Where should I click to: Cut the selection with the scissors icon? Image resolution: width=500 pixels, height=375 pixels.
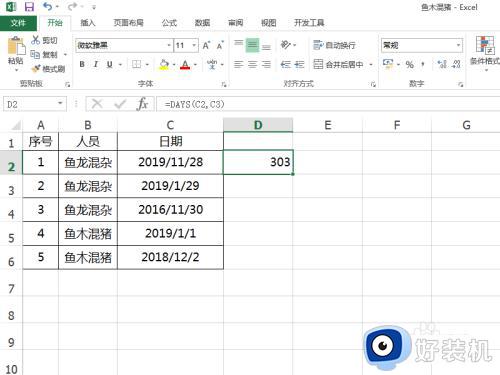pos(36,40)
